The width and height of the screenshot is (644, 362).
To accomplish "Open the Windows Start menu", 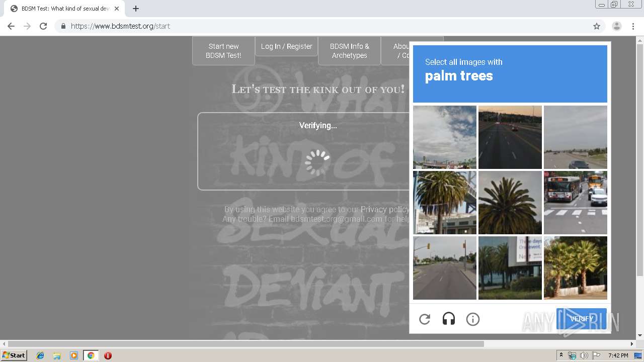I will 14,355.
